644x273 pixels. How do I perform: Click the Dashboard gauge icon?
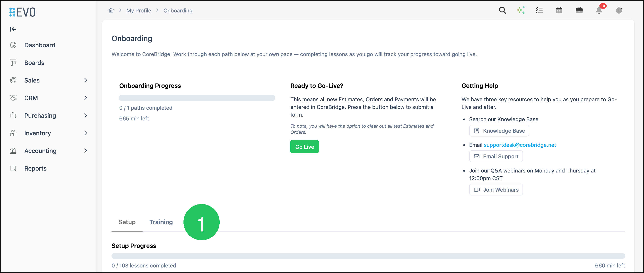tap(13, 45)
